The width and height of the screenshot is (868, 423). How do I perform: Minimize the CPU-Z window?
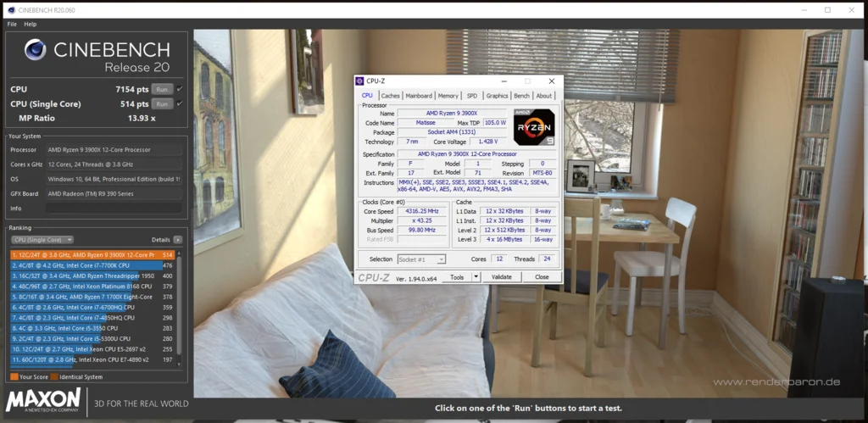pos(504,81)
